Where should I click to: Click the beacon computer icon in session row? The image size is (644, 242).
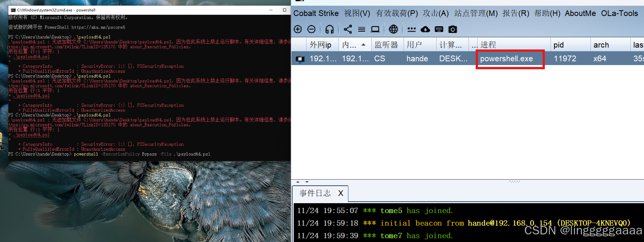tap(300, 59)
